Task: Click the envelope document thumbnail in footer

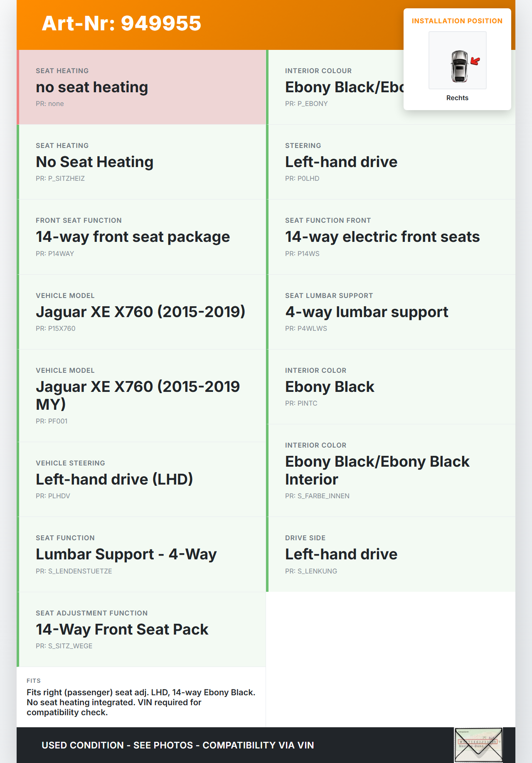Action: (478, 745)
